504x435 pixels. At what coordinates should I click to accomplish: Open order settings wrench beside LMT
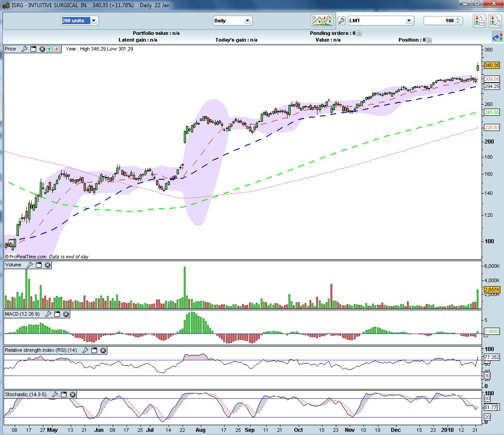341,21
